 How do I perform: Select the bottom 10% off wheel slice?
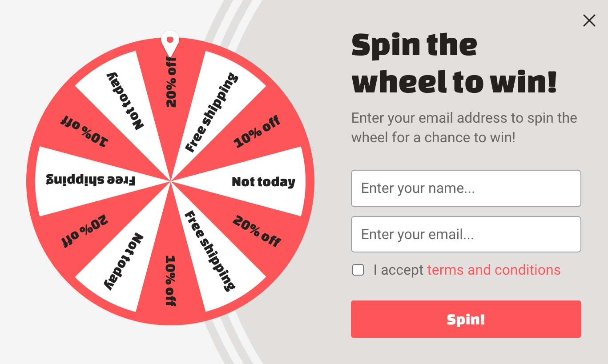(x=171, y=280)
